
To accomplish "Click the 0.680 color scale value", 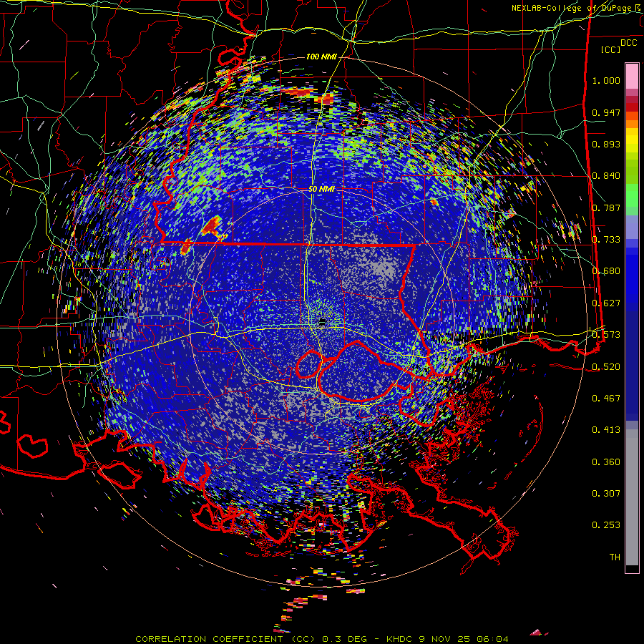I will [x=606, y=271].
